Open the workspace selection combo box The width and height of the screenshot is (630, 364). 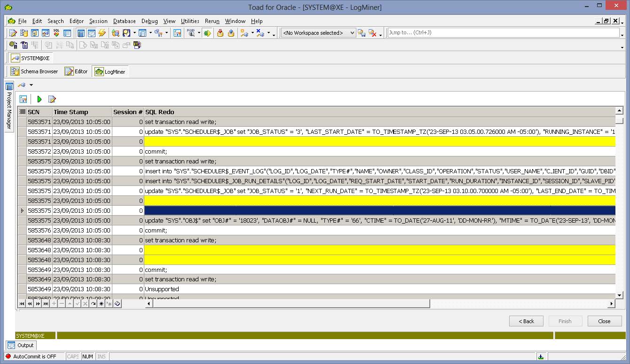[x=318, y=33]
